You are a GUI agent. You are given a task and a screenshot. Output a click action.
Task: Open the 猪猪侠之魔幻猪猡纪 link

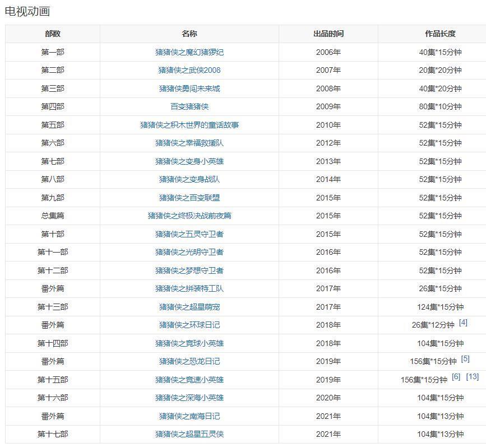tap(189, 52)
